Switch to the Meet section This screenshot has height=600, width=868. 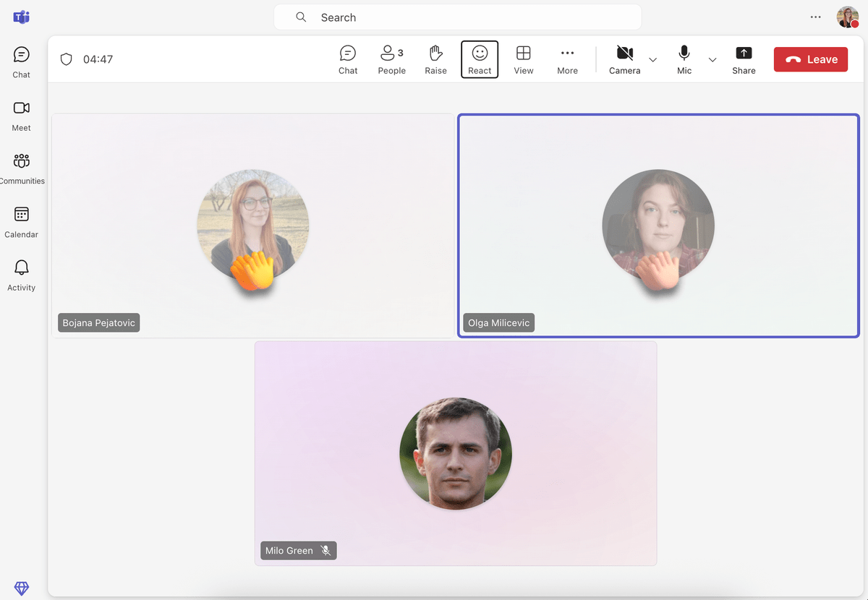click(x=21, y=114)
